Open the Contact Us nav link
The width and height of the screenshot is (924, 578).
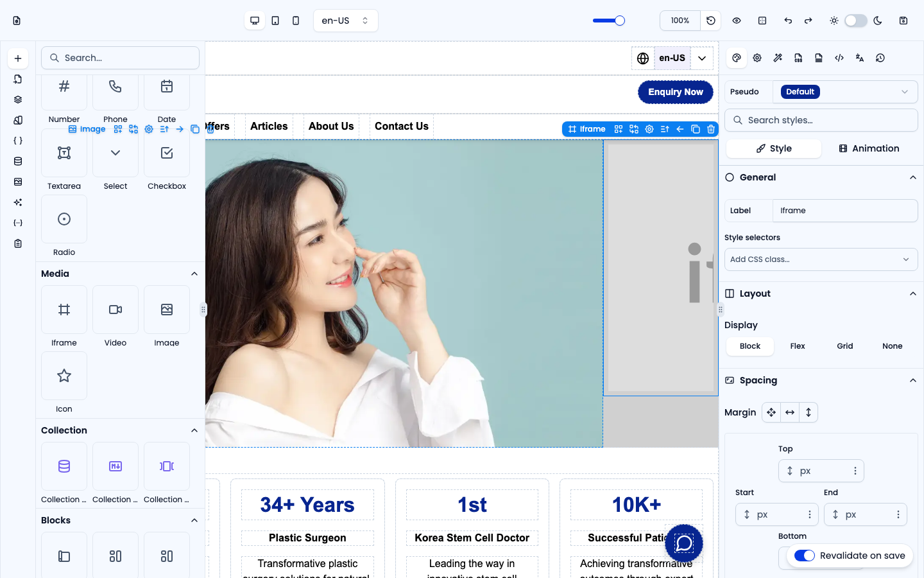(x=402, y=127)
